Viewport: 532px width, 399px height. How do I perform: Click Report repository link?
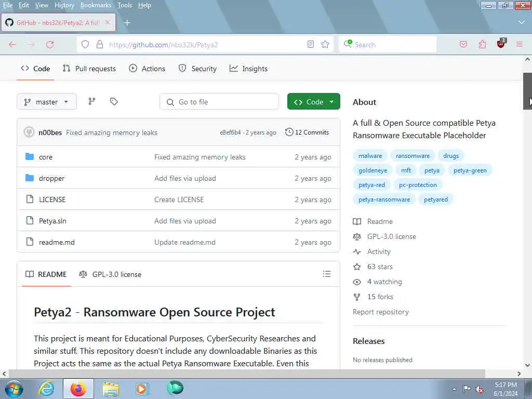[381, 312]
